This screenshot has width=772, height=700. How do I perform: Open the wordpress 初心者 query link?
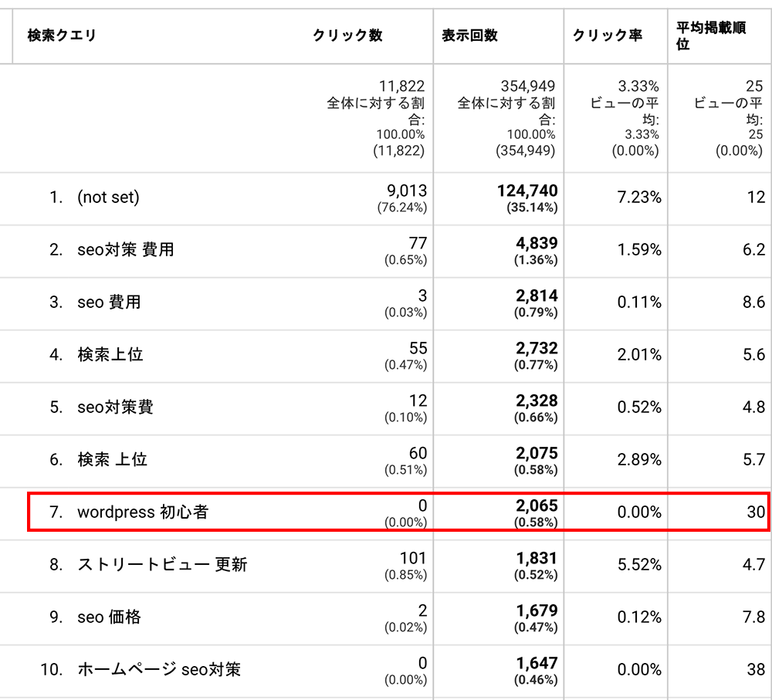143,512
